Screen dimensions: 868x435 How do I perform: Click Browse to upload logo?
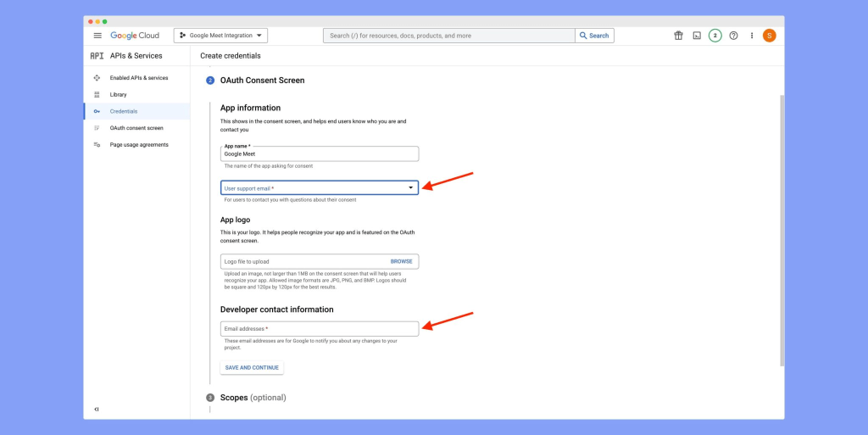tap(401, 262)
